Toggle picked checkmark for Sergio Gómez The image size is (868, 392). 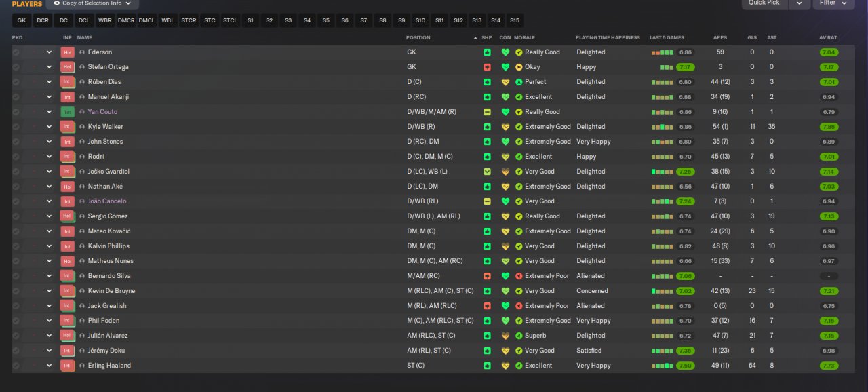pos(16,216)
